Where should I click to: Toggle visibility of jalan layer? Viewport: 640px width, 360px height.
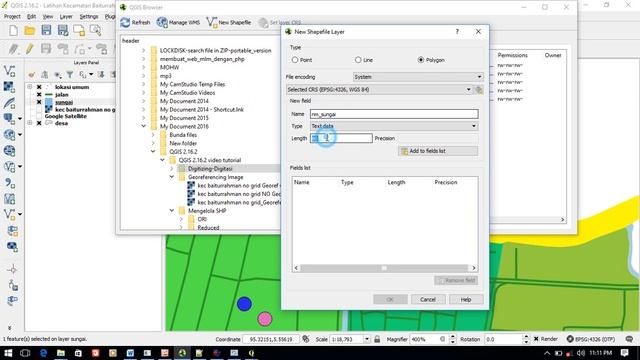pos(39,94)
